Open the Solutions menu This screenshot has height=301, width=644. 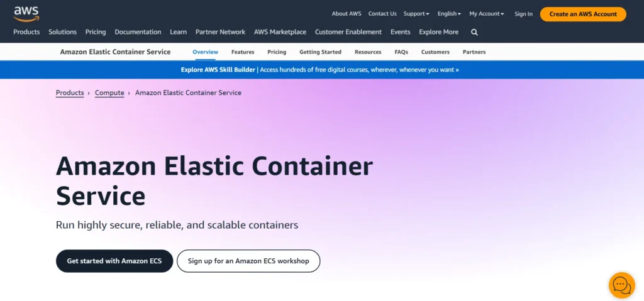(62, 31)
